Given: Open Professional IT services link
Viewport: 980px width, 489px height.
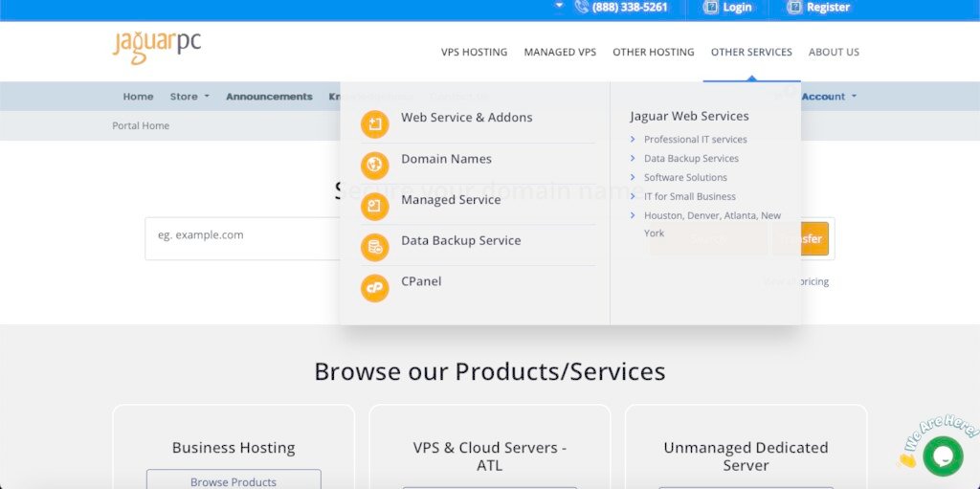Looking at the screenshot, I should 695,140.
